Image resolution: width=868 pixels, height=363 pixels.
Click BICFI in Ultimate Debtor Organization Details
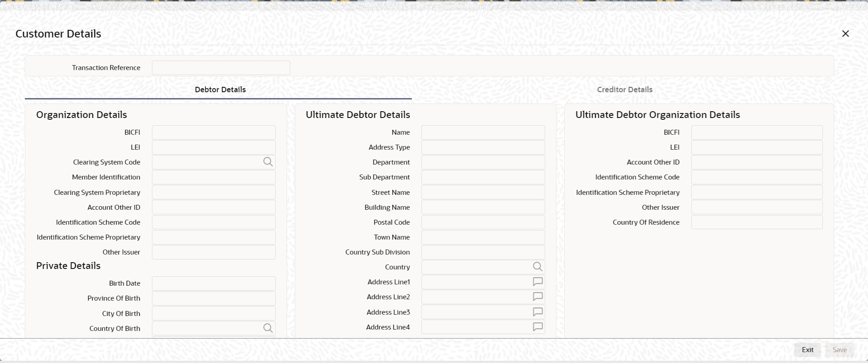pos(757,132)
